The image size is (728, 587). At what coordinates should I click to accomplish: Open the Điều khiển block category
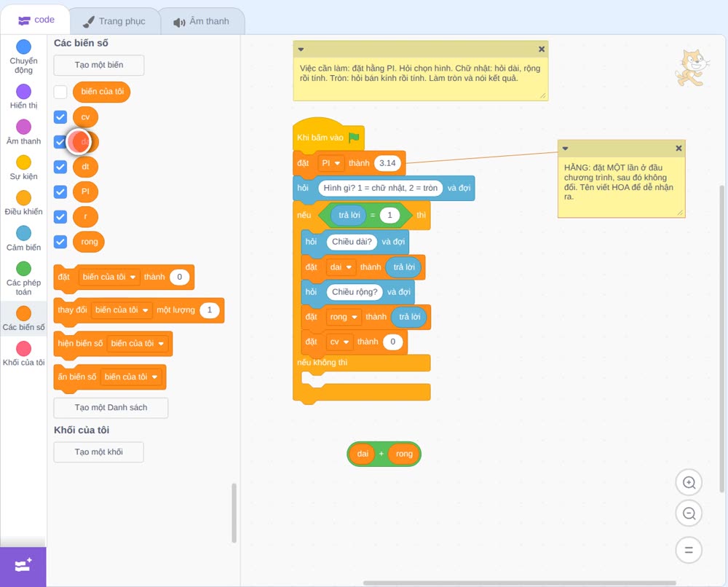(x=23, y=203)
